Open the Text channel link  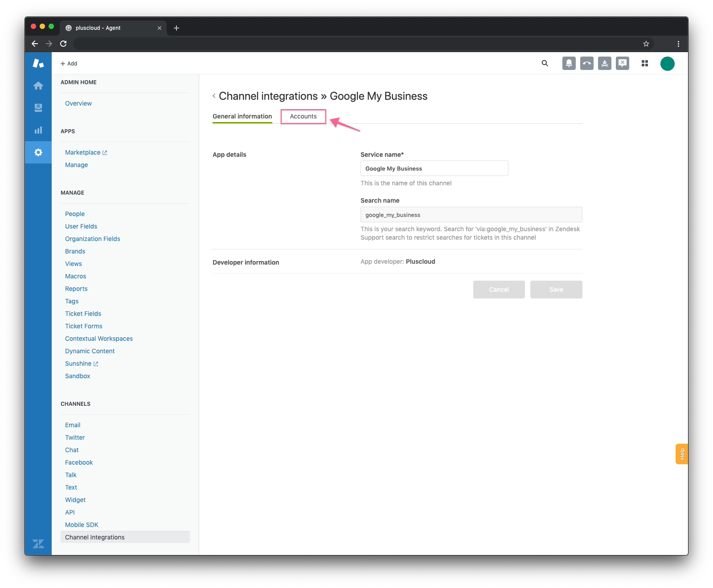click(71, 487)
